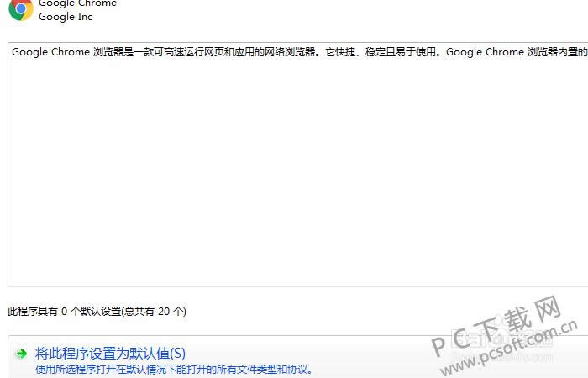588x378 pixels.
Task: Click the 网络浏览器 words in description
Action: click(x=290, y=52)
